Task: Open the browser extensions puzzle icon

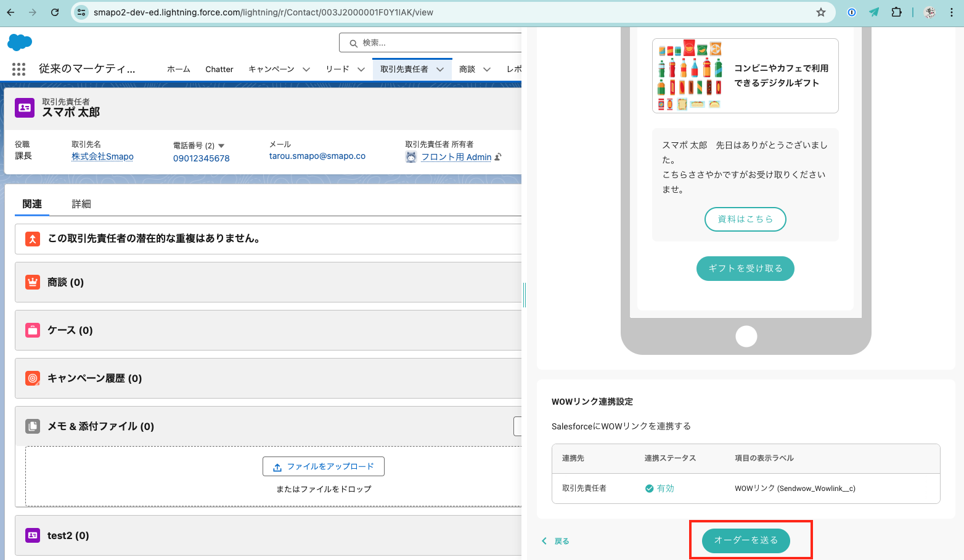Action: 897,12
